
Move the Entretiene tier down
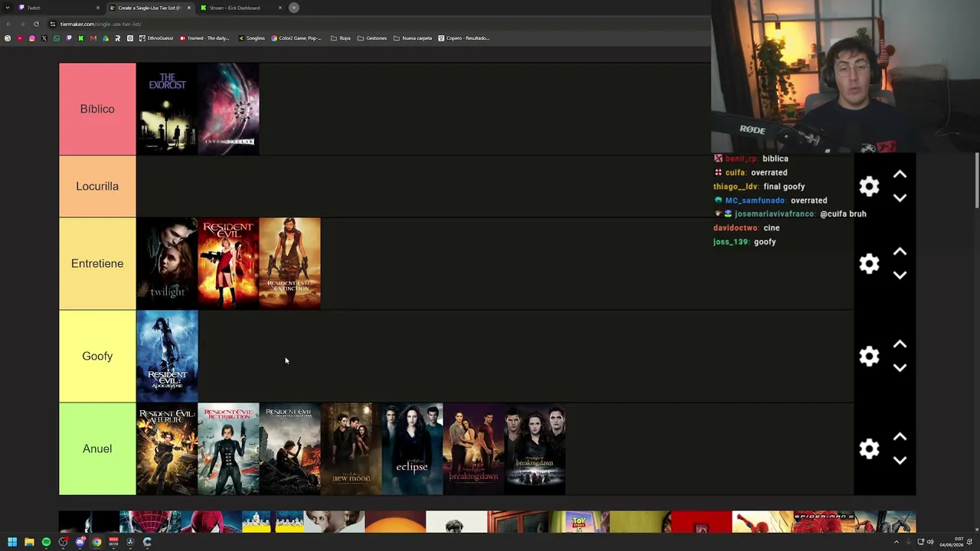pyautogui.click(x=900, y=275)
